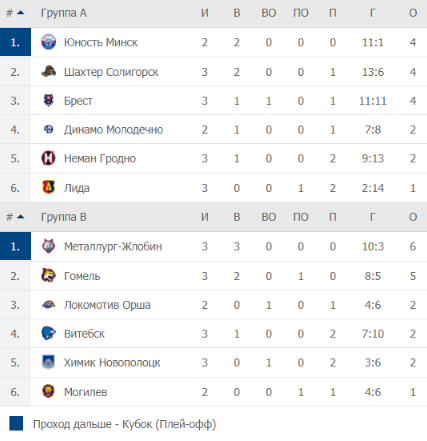Click the Брест team logo
Viewport: 427px width, 441px height.
pos(48,100)
